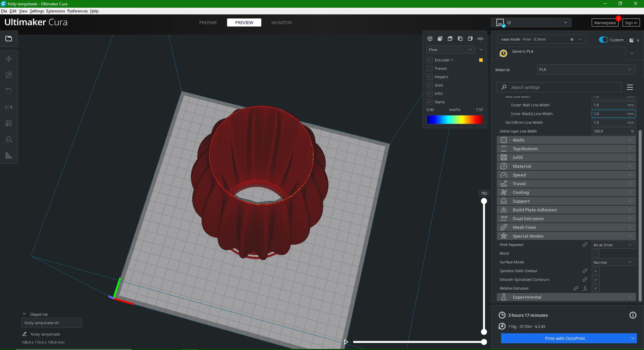The image size is (644, 350).
Task: Pop out the print settings panel
Action: tap(631, 40)
